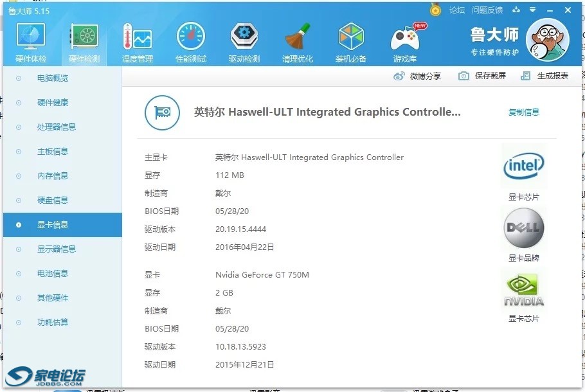Open 论坛 forum link
Viewport: 585px width, 392px height.
coord(456,10)
